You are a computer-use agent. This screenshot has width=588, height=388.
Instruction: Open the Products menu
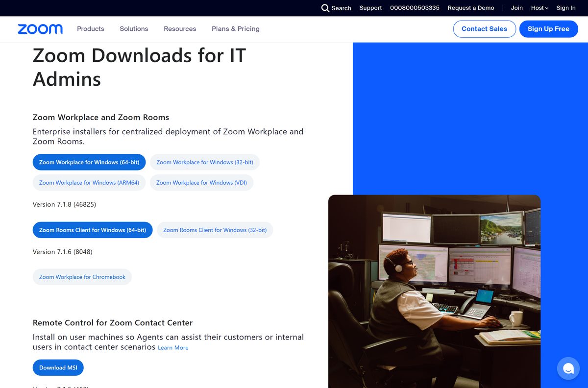coord(91,29)
